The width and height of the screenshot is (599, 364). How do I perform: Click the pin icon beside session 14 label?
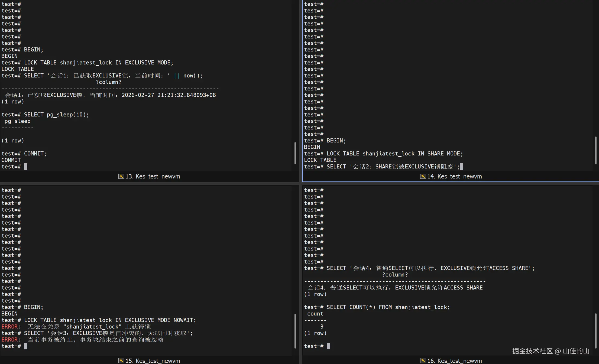423,176
